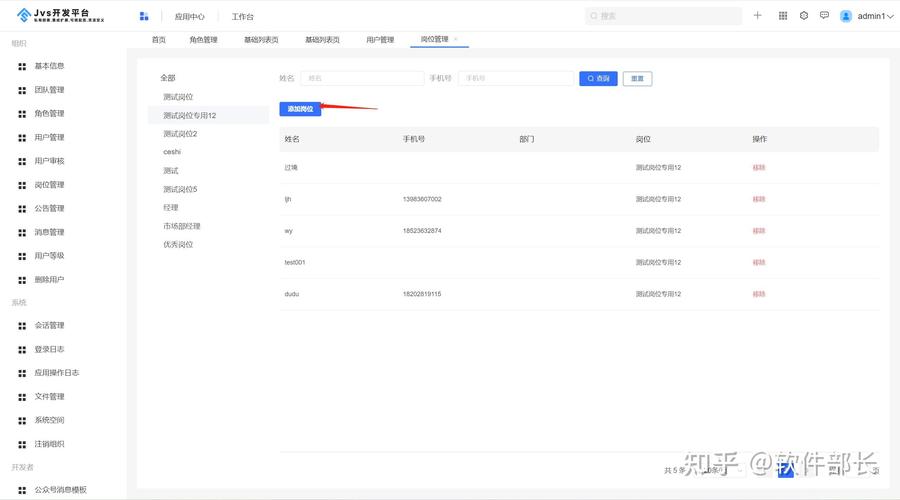Click the icon beside 会话管理
Image resolution: width=900 pixels, height=500 pixels.
pos(22,326)
